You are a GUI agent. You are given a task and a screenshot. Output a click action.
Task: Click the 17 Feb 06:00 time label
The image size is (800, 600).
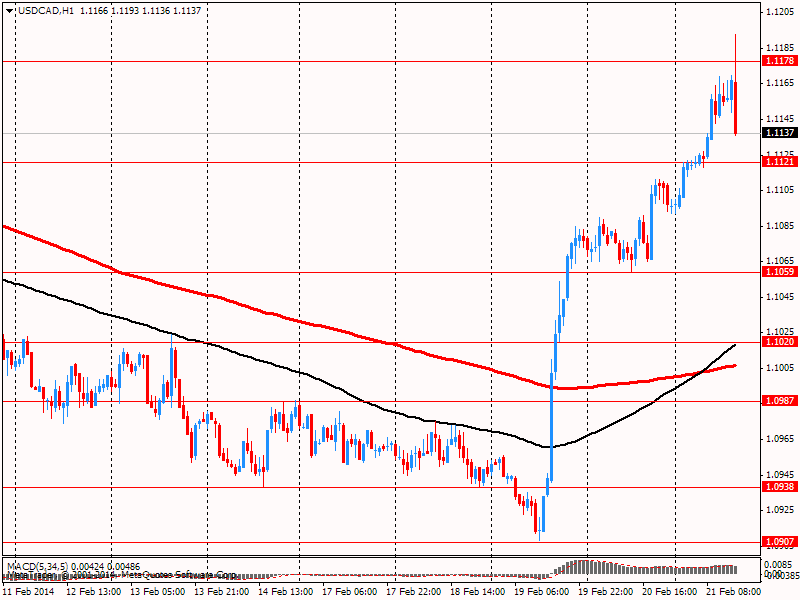pyautogui.click(x=349, y=592)
